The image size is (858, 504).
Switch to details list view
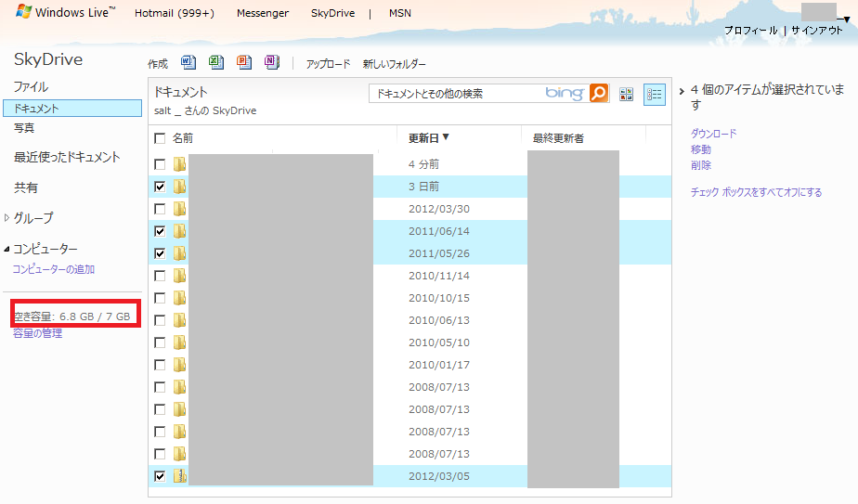click(655, 94)
